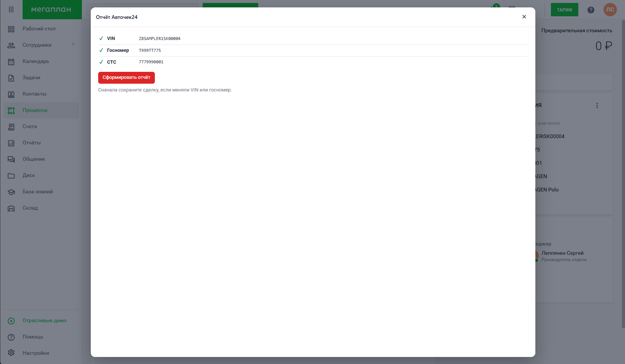The image size is (625, 364).
Task: Open the Счета invoices icon
Action: point(11,127)
